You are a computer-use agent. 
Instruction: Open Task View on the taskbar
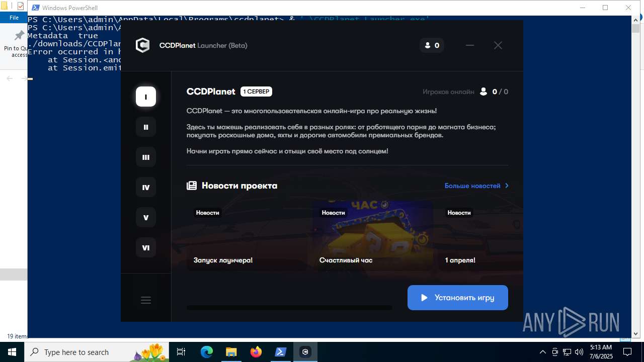coord(182,352)
